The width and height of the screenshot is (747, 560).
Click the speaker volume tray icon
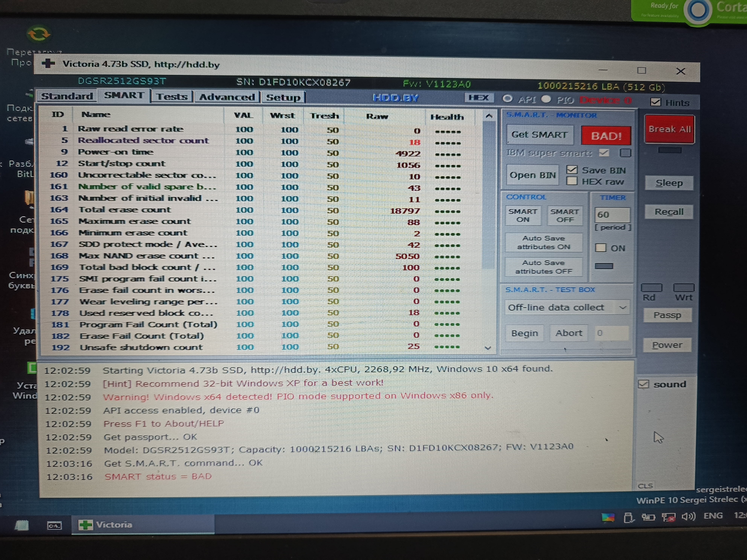pos(689,517)
